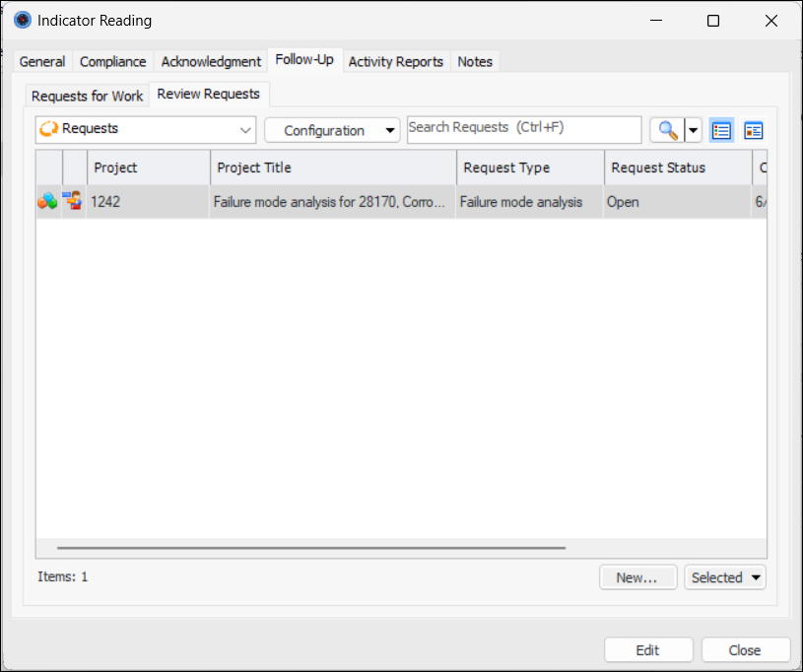
Task: Sort by Request Type column header
Action: point(530,168)
